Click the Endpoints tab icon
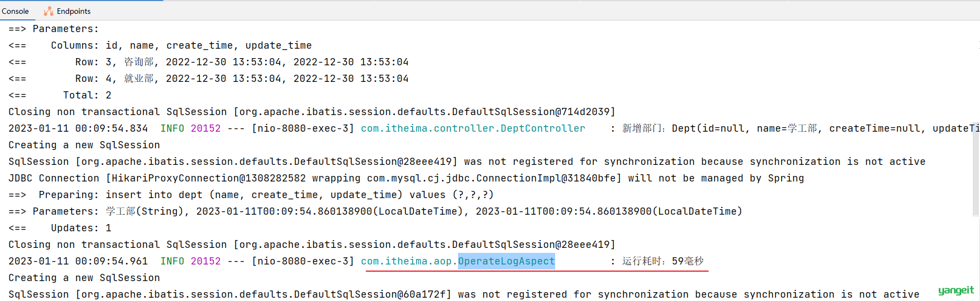The image size is (980, 301). click(x=49, y=11)
